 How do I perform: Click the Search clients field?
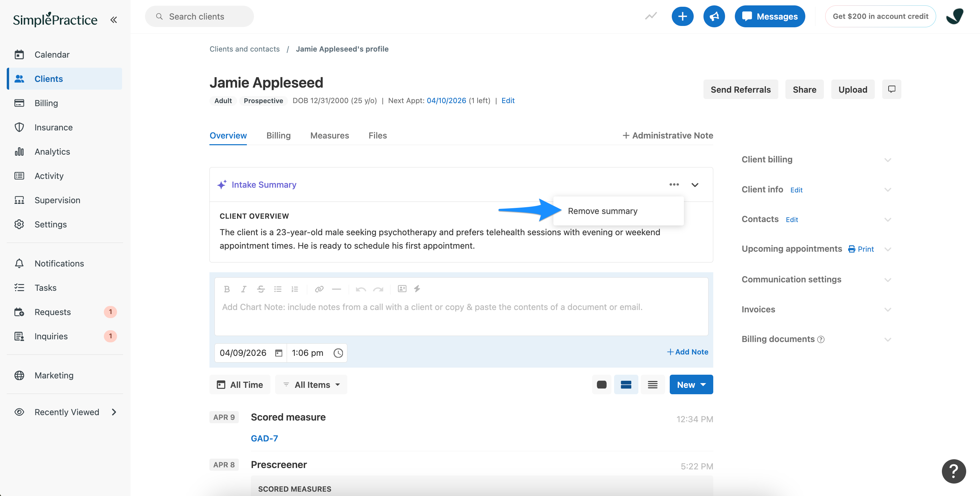coord(199,17)
